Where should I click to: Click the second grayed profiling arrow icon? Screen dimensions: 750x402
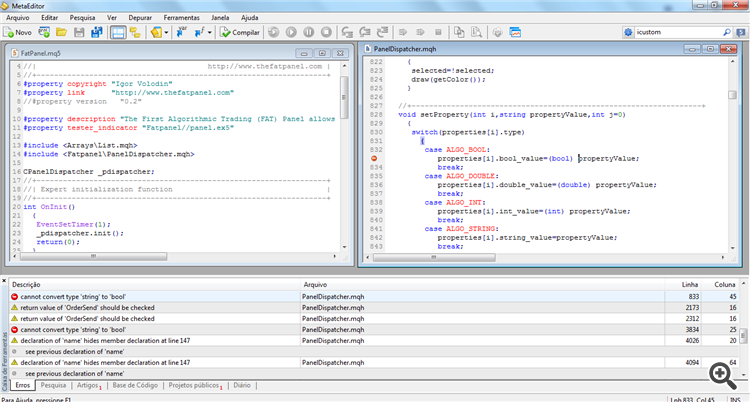point(420,33)
